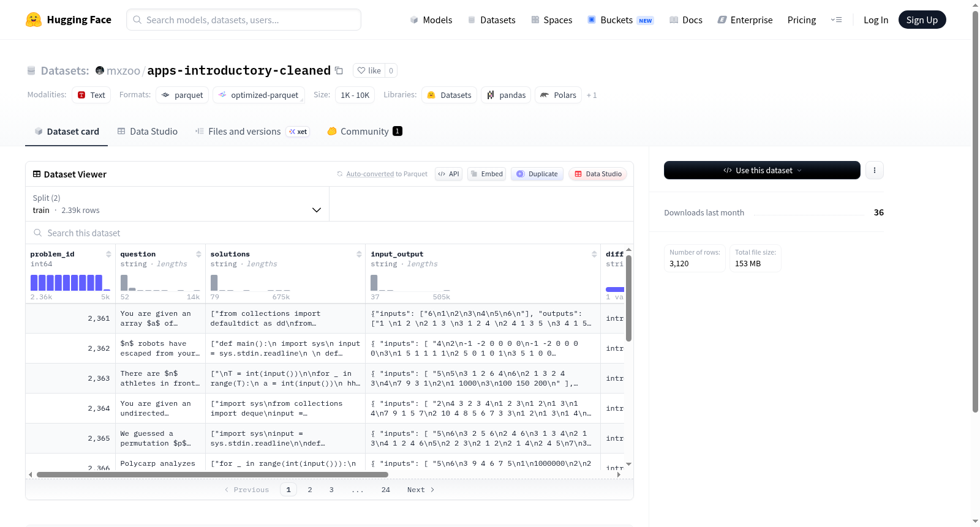Click the pagination ellipsis
The image size is (980, 527).
[x=358, y=490]
